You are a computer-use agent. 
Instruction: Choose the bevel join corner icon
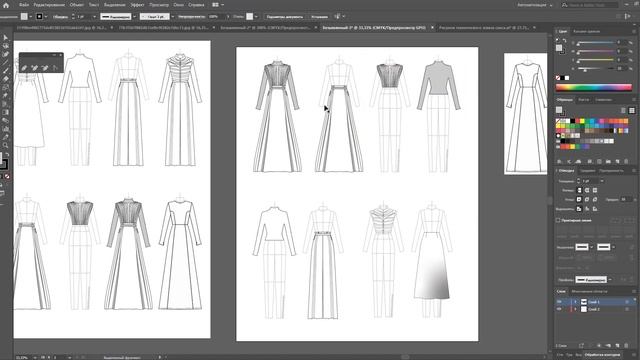tap(595, 199)
